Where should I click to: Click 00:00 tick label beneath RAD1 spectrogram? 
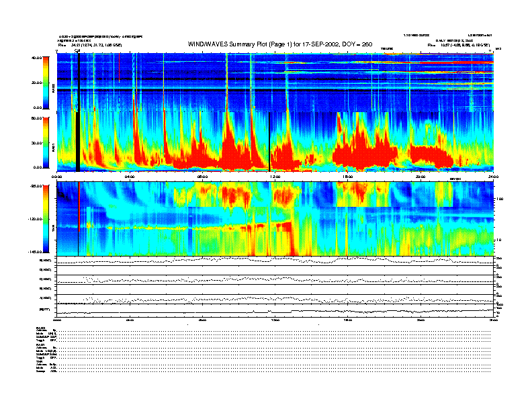point(56,177)
